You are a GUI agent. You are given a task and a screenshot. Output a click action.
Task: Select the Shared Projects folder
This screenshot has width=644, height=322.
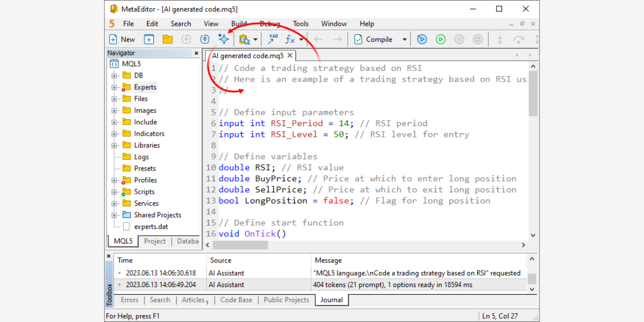click(157, 215)
